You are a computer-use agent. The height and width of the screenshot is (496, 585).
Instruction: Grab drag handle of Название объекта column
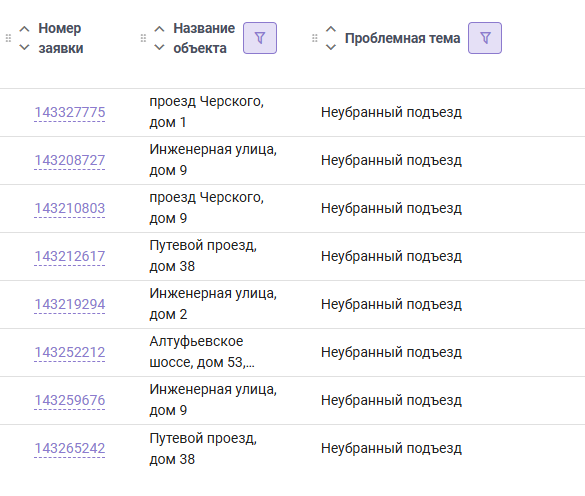(x=143, y=38)
